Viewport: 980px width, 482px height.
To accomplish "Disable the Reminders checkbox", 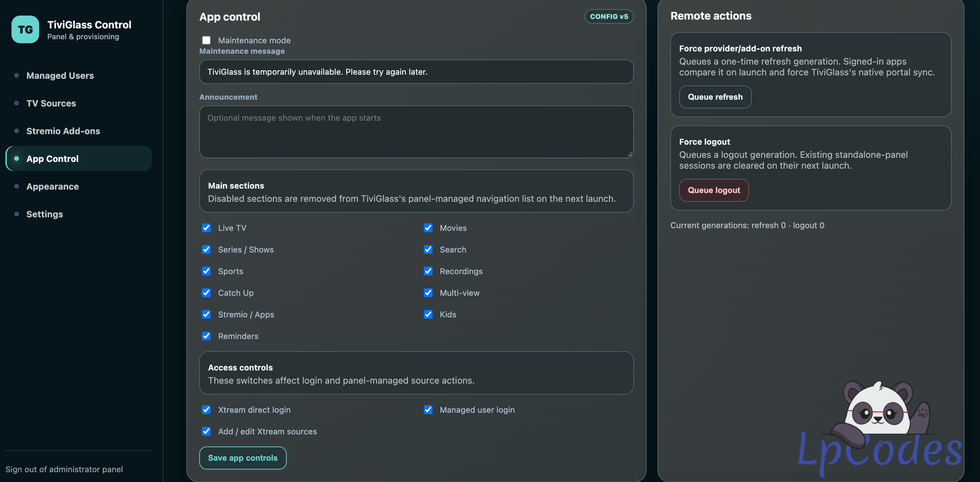I will click(x=206, y=336).
